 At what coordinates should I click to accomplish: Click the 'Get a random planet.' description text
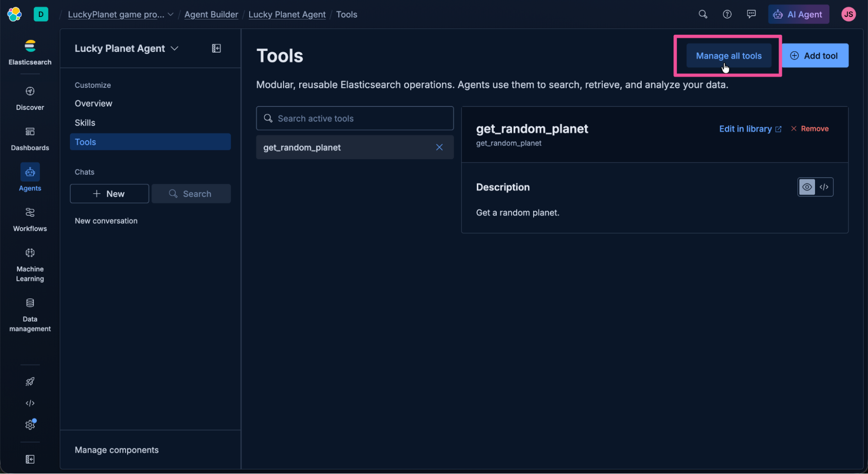(518, 212)
